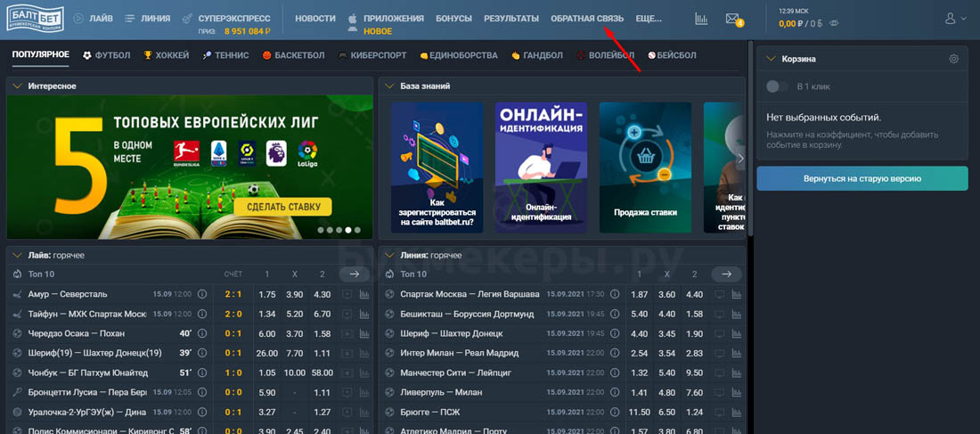
Task: Select the ФУТБОЛ sport tab
Action: (x=106, y=55)
